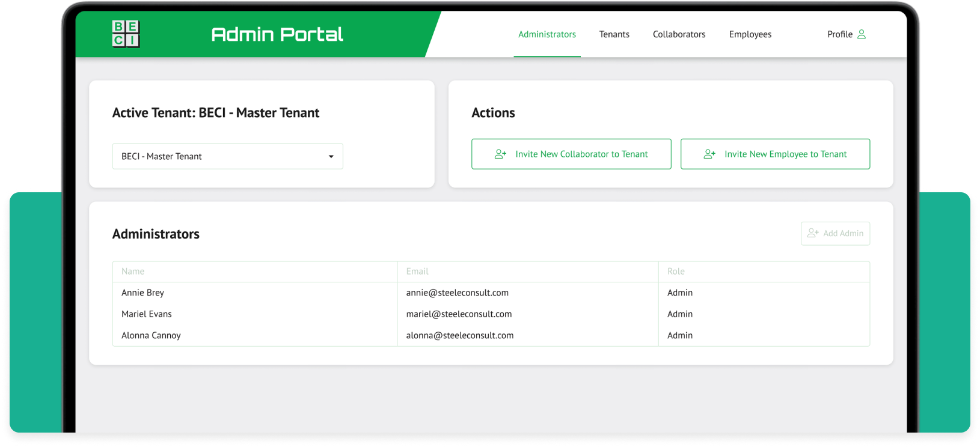Select the Annie Brey row

[x=142, y=293]
